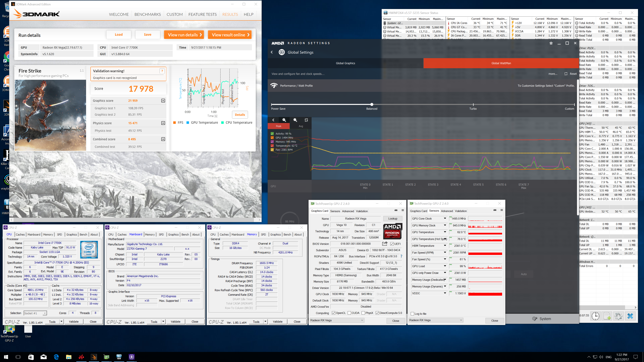Click the Balanced profile slider handle

coord(372,104)
